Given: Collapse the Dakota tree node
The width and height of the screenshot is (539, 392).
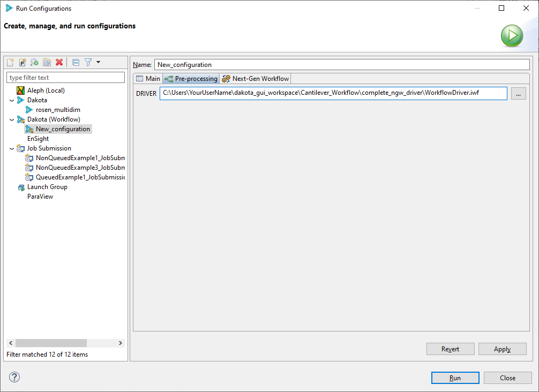Looking at the screenshot, I should pos(11,100).
